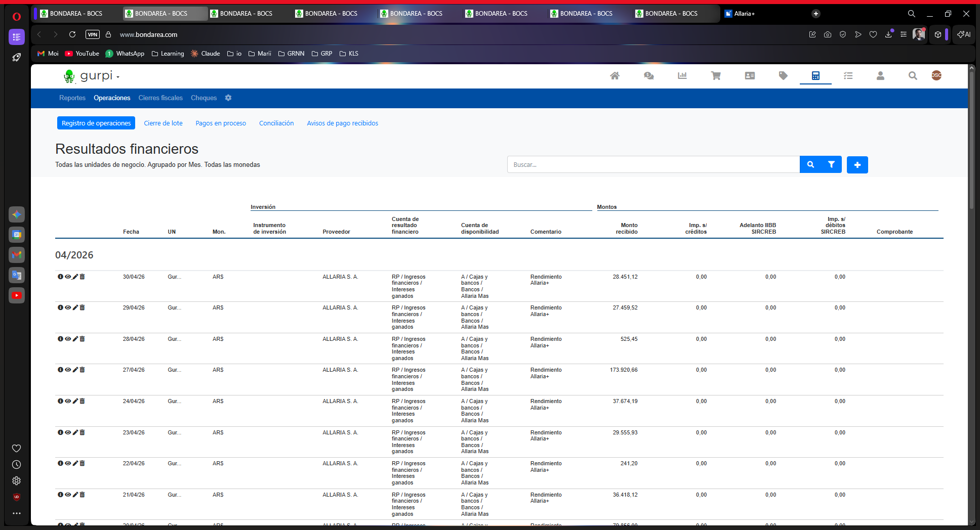Run search with the blue magnifier button
980x530 pixels.
point(810,165)
